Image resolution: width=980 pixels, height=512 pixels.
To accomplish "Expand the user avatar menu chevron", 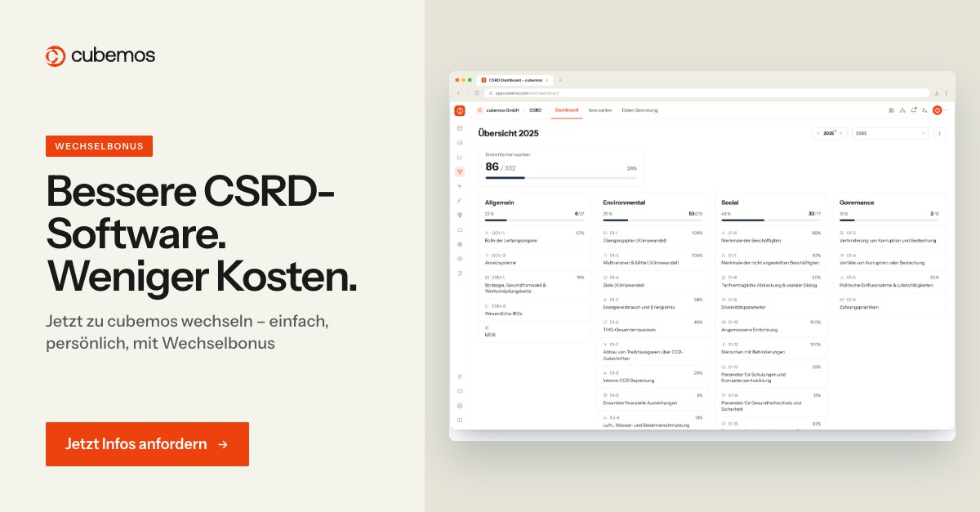I will click(945, 110).
